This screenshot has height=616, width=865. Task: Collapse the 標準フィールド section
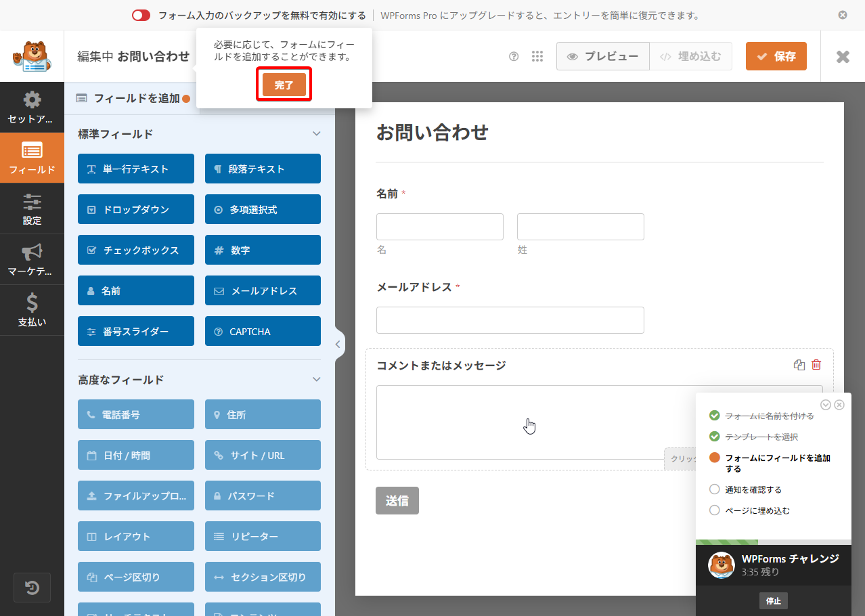click(x=316, y=134)
